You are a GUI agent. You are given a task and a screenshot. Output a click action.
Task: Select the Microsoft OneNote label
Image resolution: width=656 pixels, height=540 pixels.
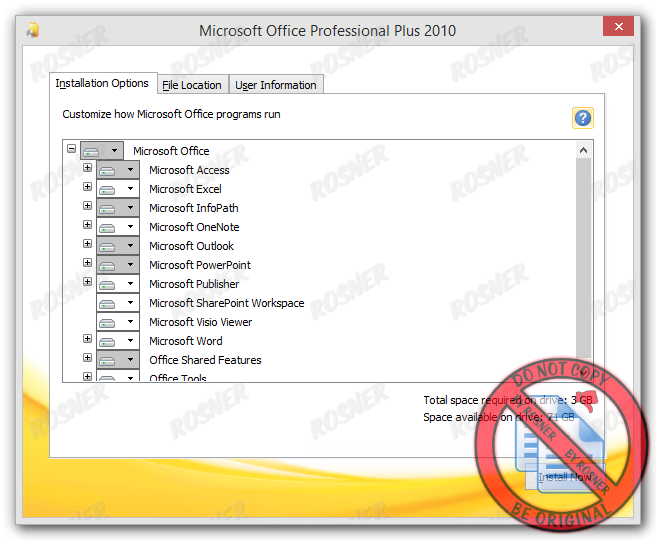194,227
